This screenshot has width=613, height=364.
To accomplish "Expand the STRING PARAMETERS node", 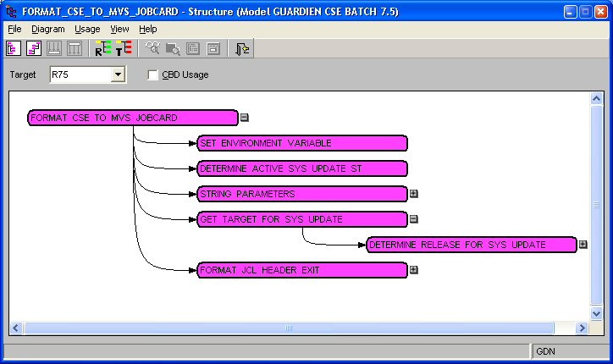I will [x=414, y=194].
